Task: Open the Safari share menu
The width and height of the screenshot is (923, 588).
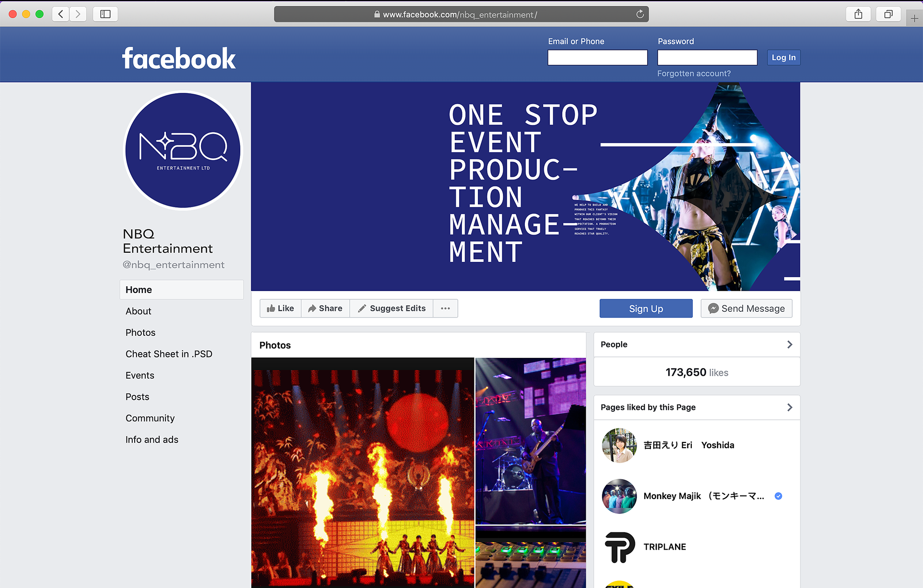Action: point(859,14)
